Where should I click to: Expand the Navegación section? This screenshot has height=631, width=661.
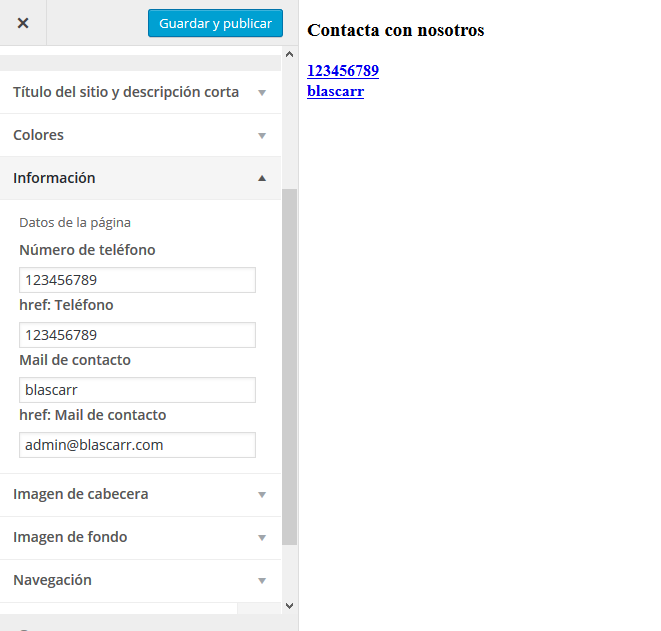point(140,580)
